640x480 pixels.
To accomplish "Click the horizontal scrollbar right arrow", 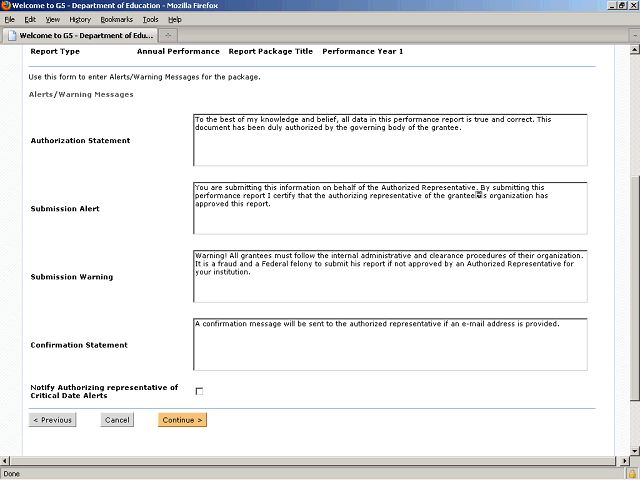I will [625, 461].
